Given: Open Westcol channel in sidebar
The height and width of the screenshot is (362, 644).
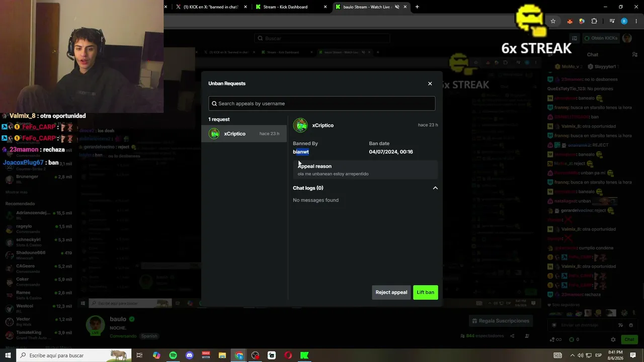Looking at the screenshot, I should pos(39,308).
